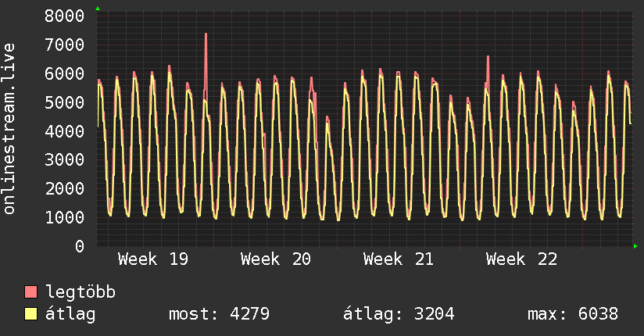Click the Week 19 axis label
The height and width of the screenshot is (336, 644).
click(x=152, y=259)
